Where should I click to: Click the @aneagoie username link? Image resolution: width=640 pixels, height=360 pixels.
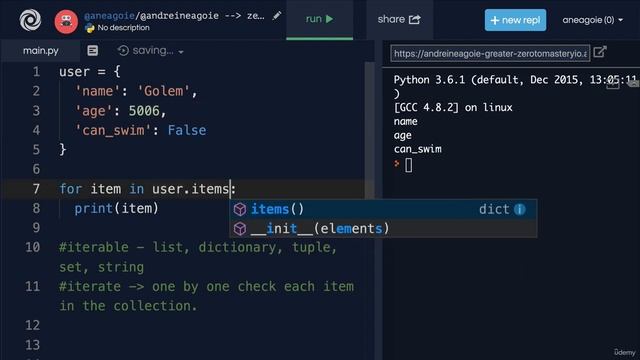(x=109, y=16)
